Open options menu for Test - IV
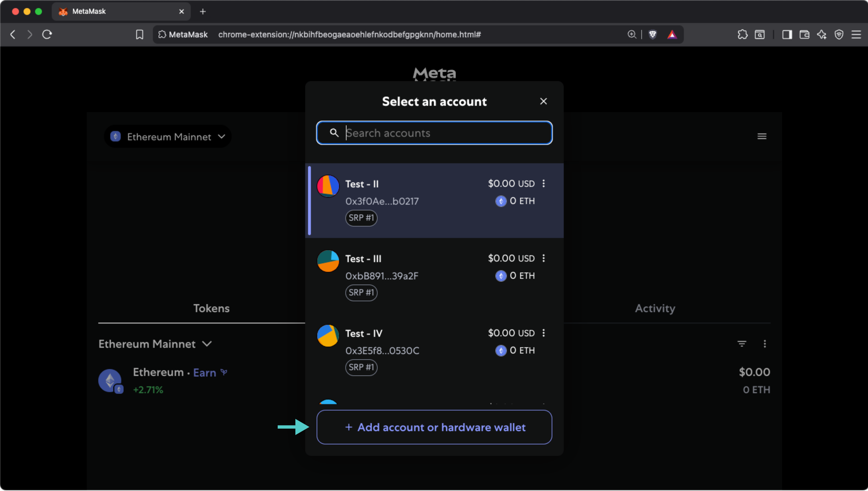868x491 pixels. [x=543, y=333]
